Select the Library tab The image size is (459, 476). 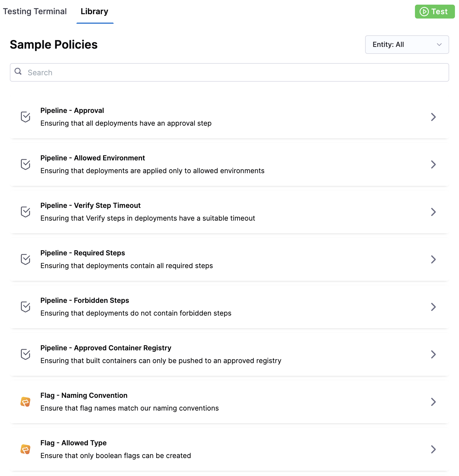(94, 12)
